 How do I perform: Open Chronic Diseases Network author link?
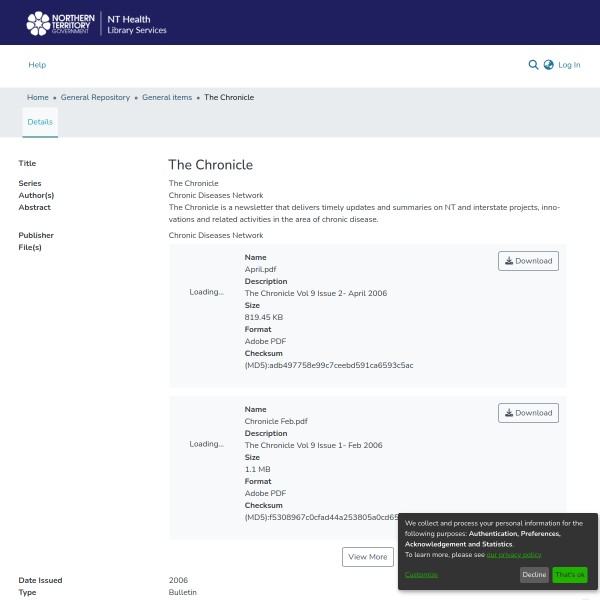click(x=216, y=195)
